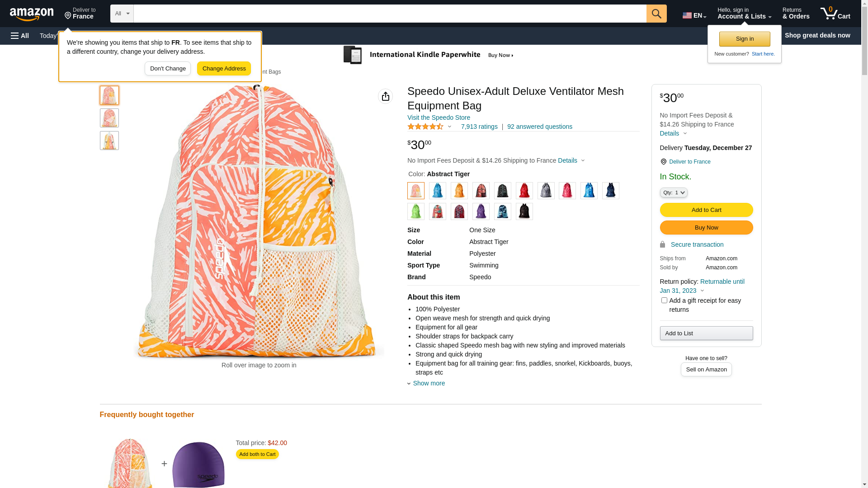868x488 pixels.
Task: Click the search magnifier button
Action: click(656, 14)
